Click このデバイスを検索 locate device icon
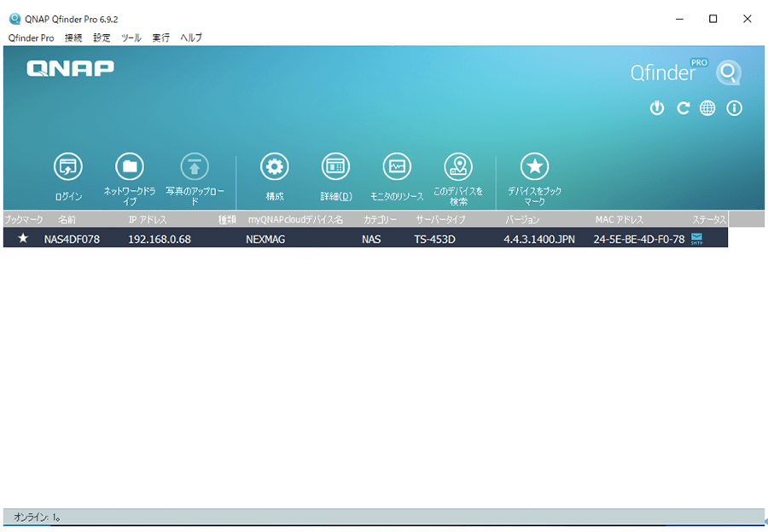Screen dimensions: 768x532 point(458,167)
